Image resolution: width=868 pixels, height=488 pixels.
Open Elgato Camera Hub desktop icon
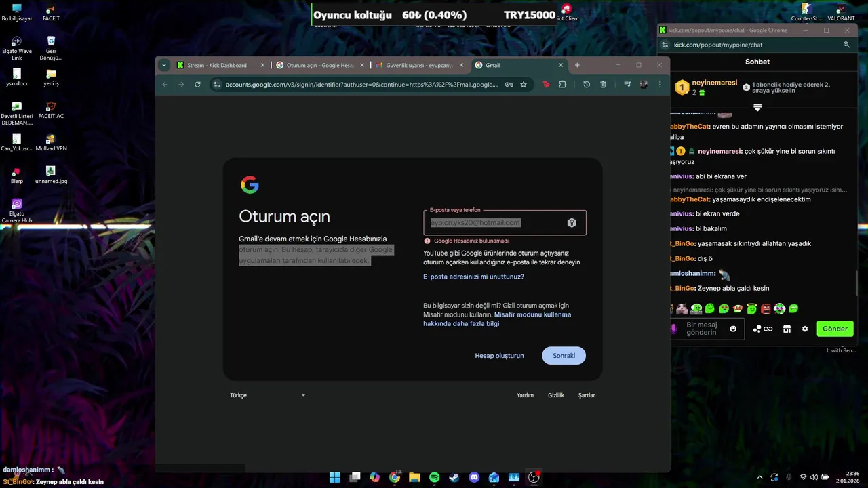click(17, 211)
